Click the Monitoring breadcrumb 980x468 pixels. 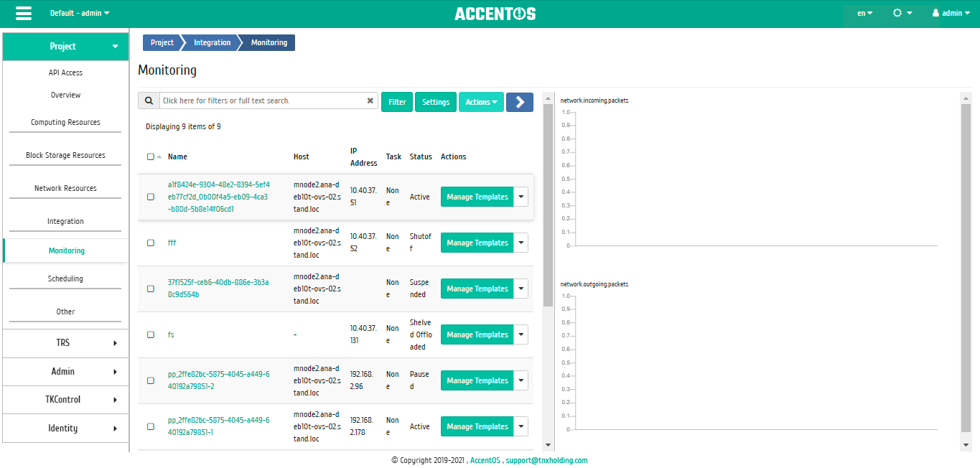pyautogui.click(x=269, y=42)
